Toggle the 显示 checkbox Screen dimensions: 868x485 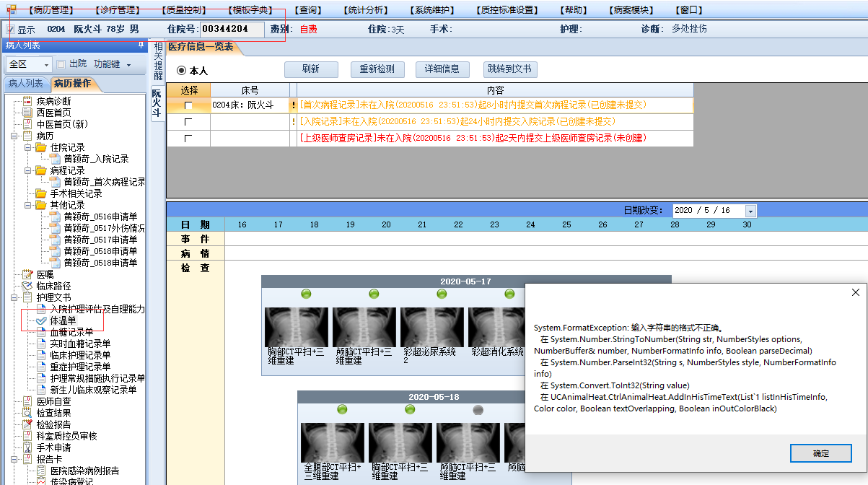tap(9, 30)
